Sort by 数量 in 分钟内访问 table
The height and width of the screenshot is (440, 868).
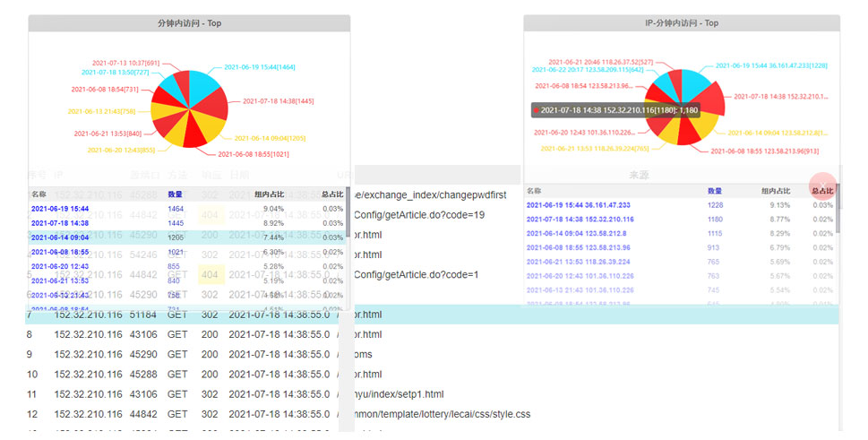tap(175, 194)
